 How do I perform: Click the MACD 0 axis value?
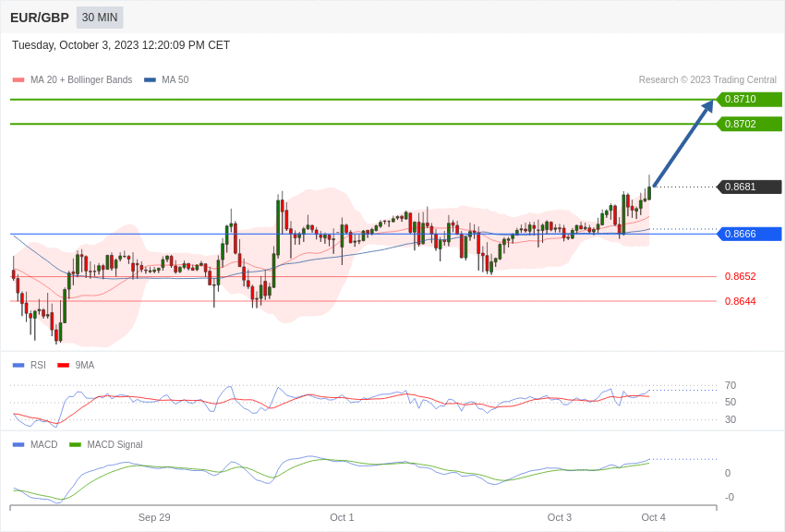[728, 473]
